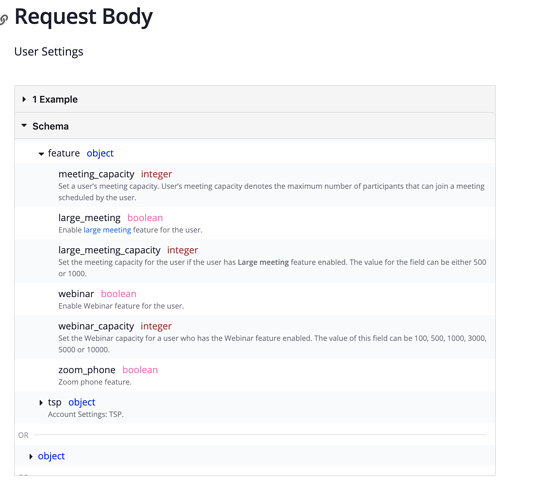The image size is (557, 499).
Task: Click boolean type next to webinar
Action: [119, 294]
